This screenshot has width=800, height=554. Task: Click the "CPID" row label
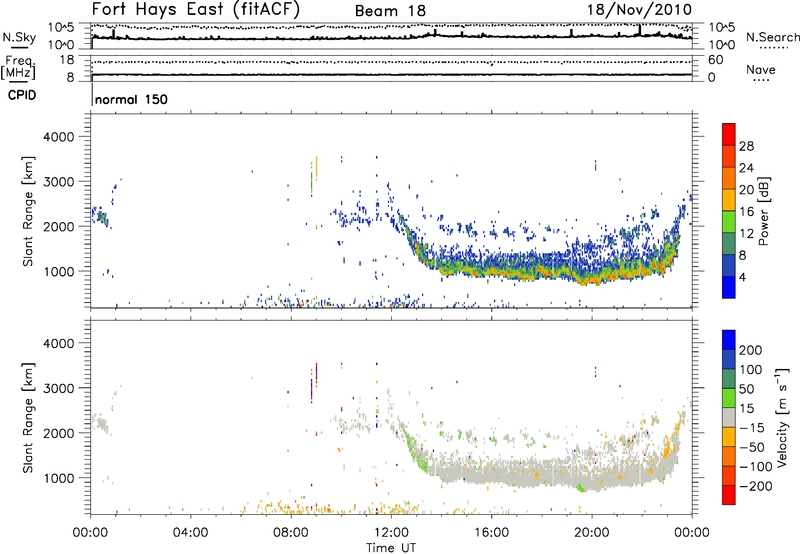pyautogui.click(x=22, y=95)
